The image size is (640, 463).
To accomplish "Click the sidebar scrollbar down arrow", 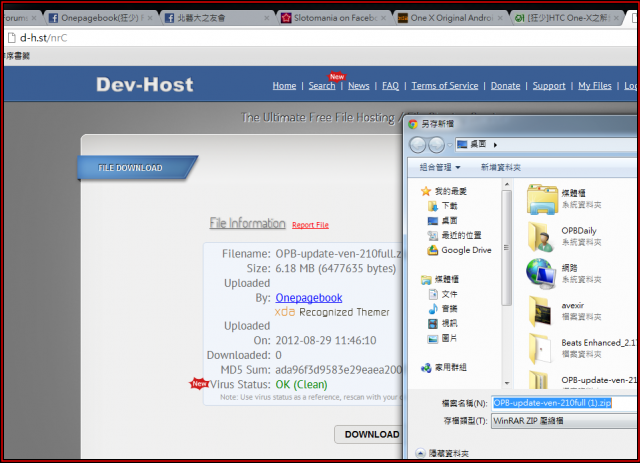I will coord(507,383).
